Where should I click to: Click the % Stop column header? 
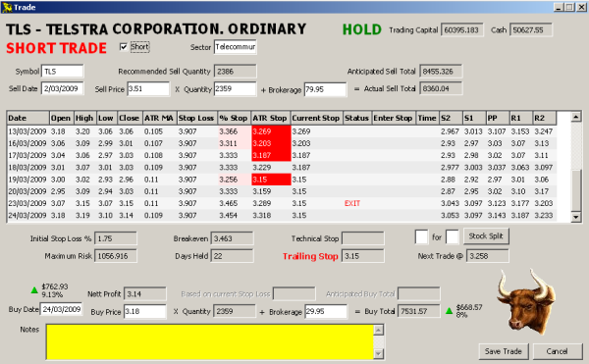[235, 118]
